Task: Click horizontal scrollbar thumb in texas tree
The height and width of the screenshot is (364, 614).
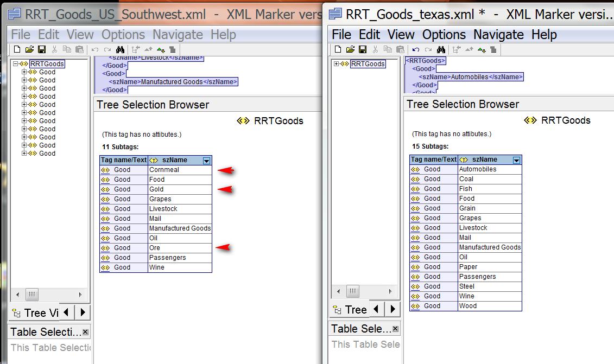Action: coord(352,291)
